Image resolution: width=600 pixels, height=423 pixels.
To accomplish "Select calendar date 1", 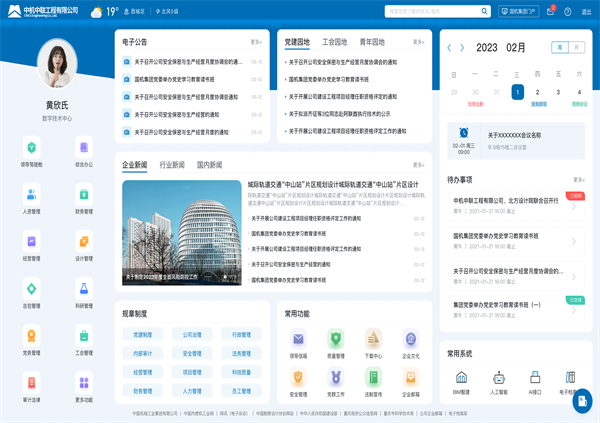I will [x=517, y=92].
